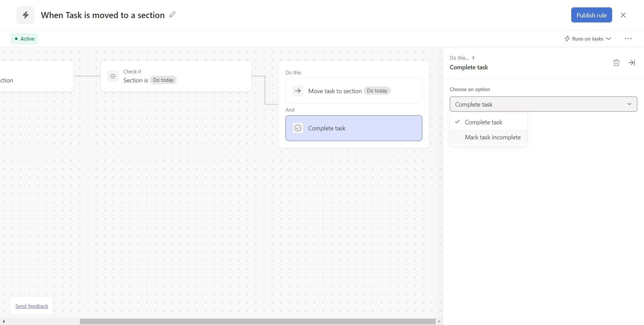The width and height of the screenshot is (644, 325).
Task: Open the Send feedback link
Action: 32,306
